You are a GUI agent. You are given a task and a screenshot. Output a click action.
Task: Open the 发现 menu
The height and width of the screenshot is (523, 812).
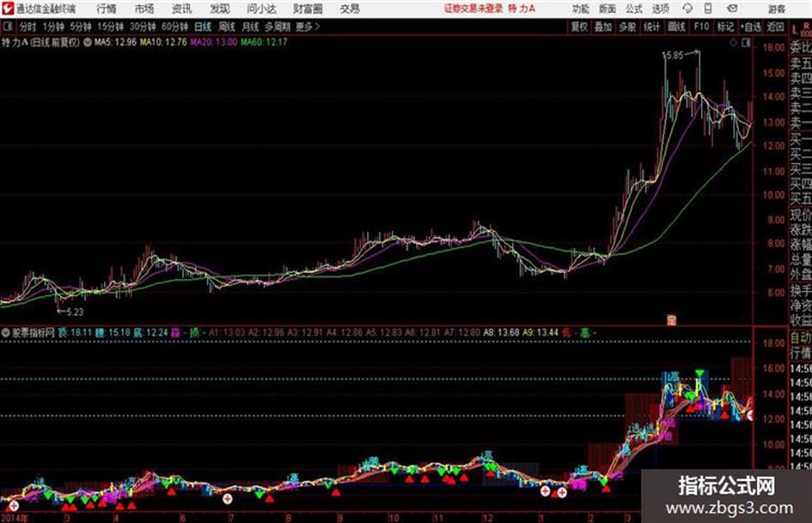(220, 9)
